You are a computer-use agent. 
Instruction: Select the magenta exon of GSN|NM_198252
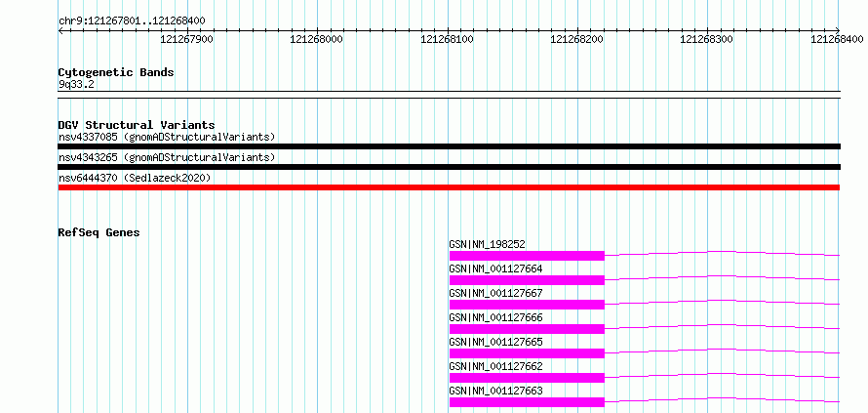pos(527,256)
